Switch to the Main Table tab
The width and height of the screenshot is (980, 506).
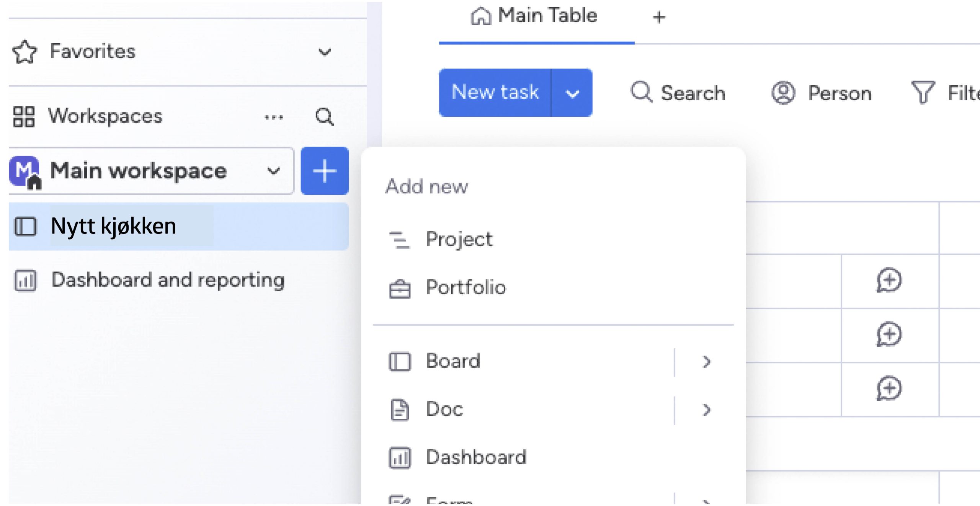535,16
